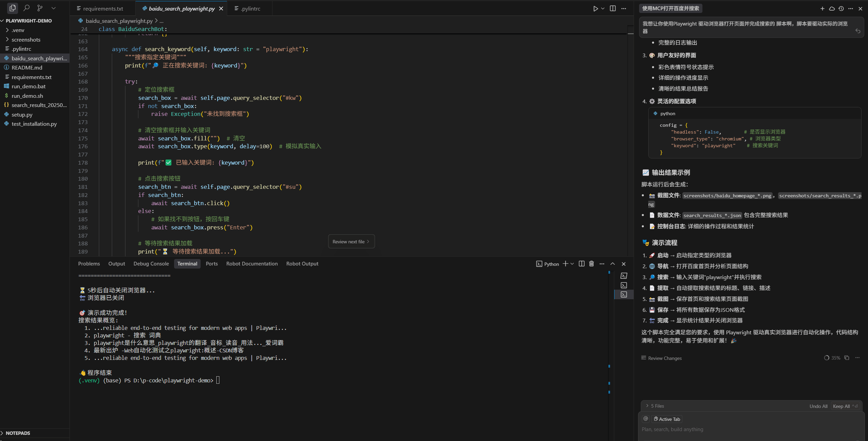
Task: Switch to Debug Console tab
Action: [151, 264]
